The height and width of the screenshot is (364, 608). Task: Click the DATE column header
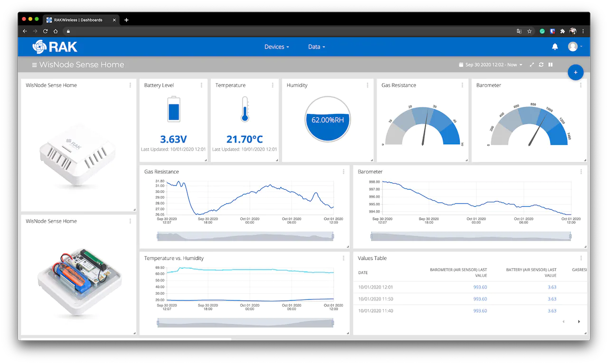click(x=363, y=273)
